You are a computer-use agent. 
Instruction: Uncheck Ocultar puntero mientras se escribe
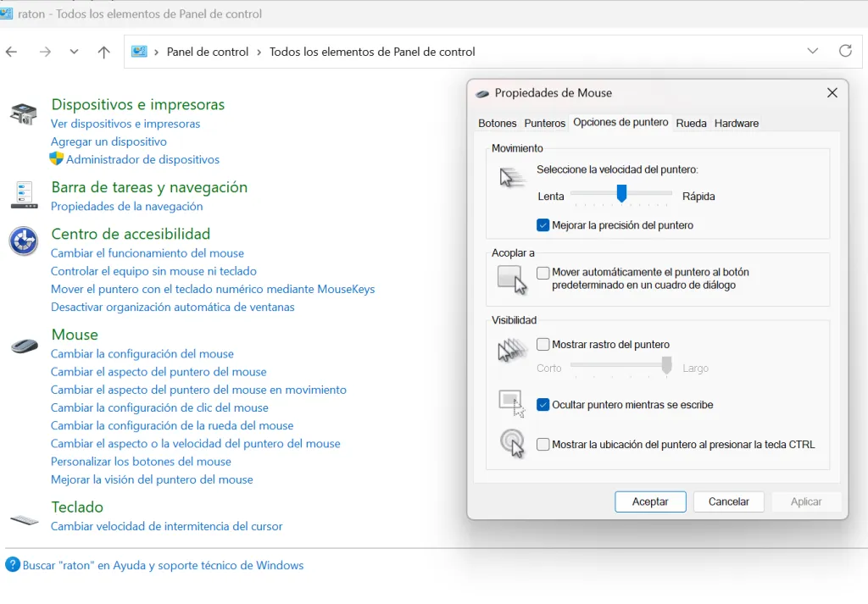pyautogui.click(x=543, y=404)
